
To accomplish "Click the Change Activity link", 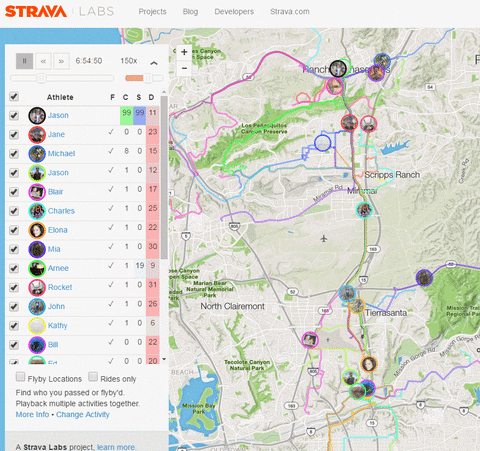I will tap(83, 415).
